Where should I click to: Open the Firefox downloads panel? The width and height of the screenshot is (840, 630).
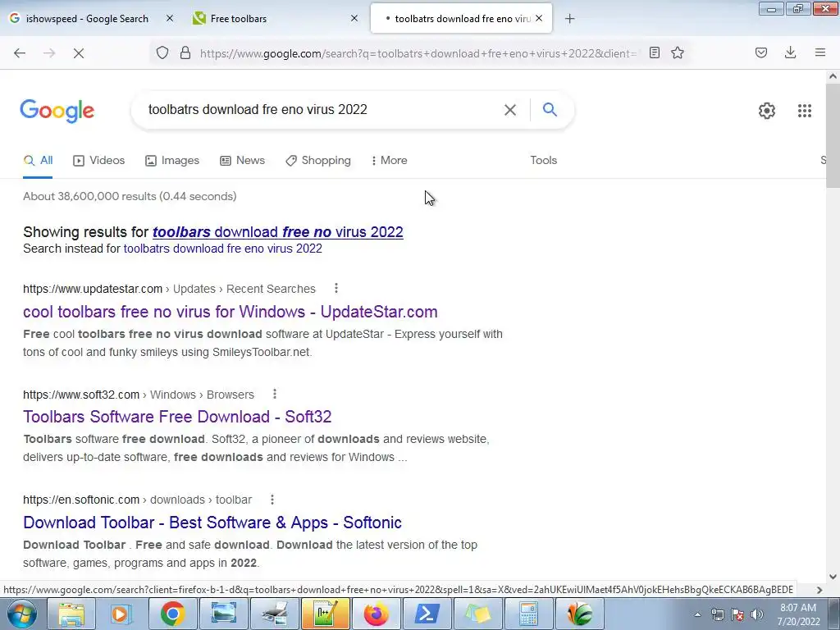point(790,52)
